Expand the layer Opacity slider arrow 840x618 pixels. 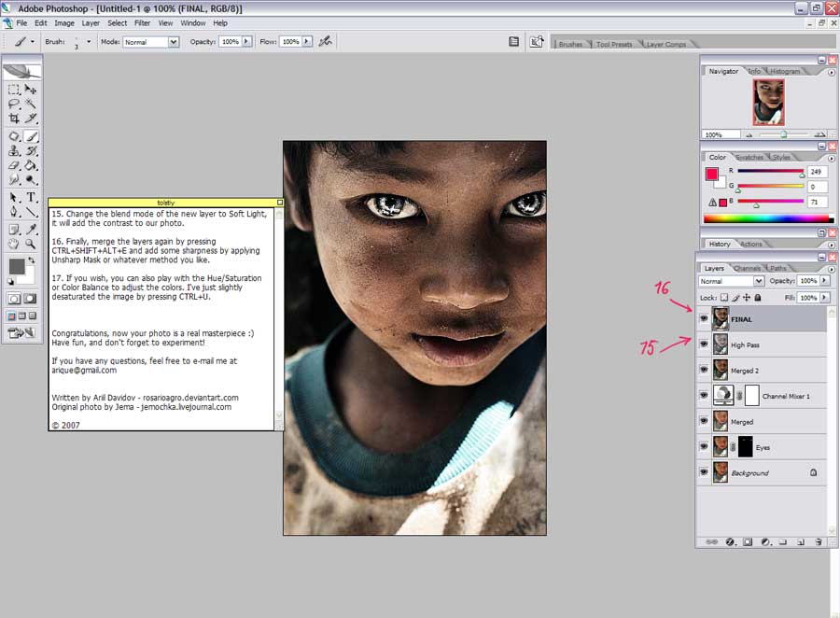click(x=826, y=281)
